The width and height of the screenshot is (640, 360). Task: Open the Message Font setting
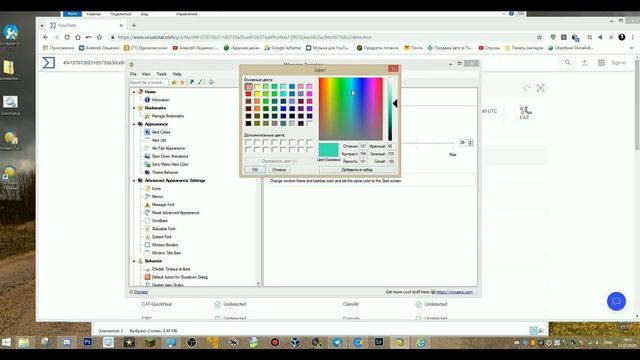point(163,204)
